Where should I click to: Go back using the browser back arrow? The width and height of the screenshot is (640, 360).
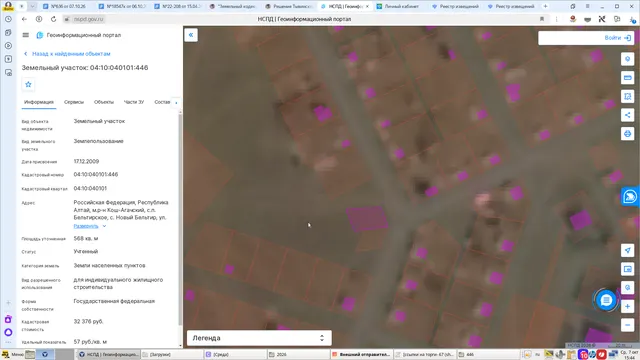tap(24, 19)
